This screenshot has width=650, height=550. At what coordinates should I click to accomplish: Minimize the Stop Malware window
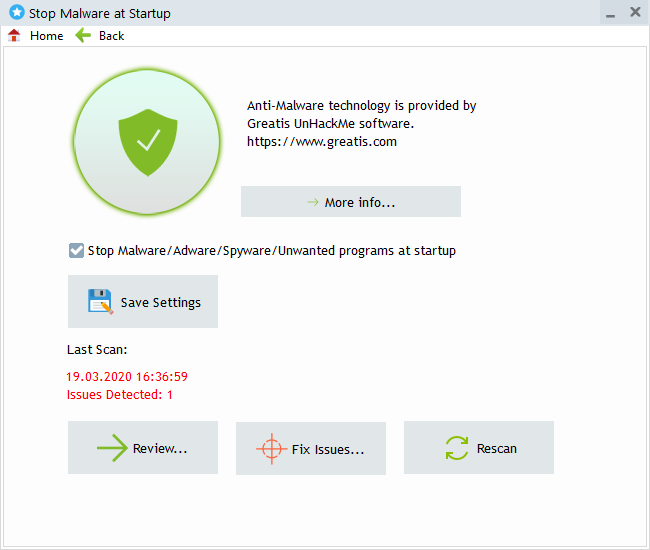(610, 14)
